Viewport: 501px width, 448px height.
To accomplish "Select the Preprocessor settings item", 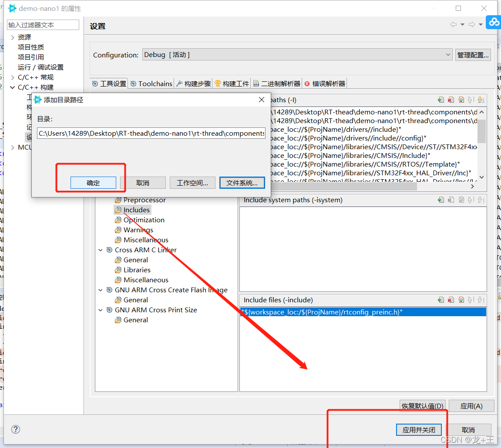I will point(140,200).
